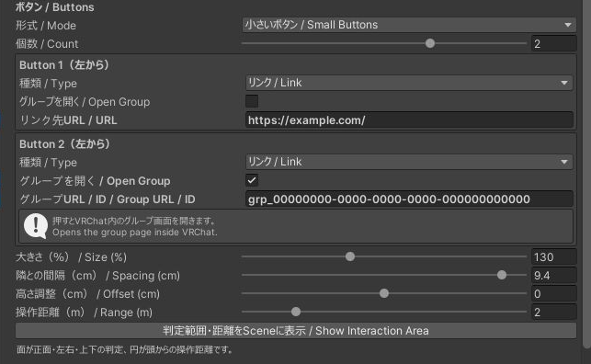This screenshot has width=591, height=364.
Task: Click the arrow of Button 2 Type dropdown
Action: [564, 162]
